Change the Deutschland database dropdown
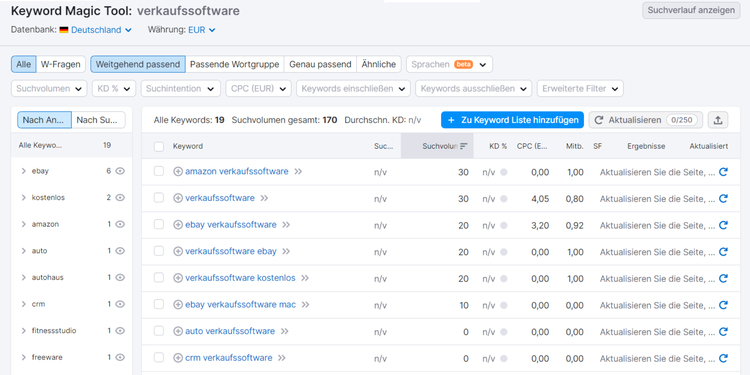The image size is (750, 375). (101, 30)
